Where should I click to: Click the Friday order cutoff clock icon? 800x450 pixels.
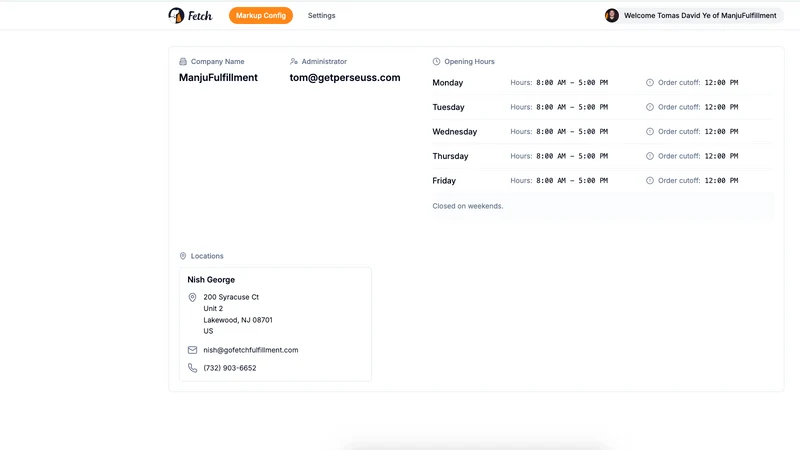point(649,181)
